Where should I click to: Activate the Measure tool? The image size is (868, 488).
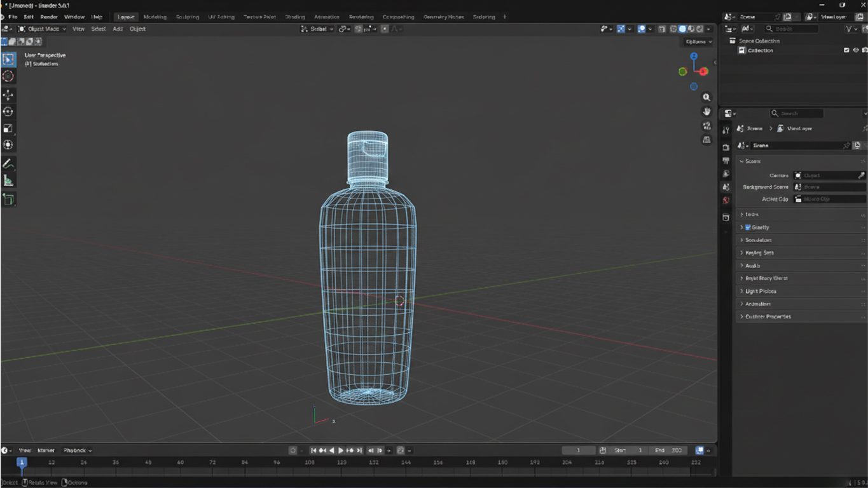(8, 180)
